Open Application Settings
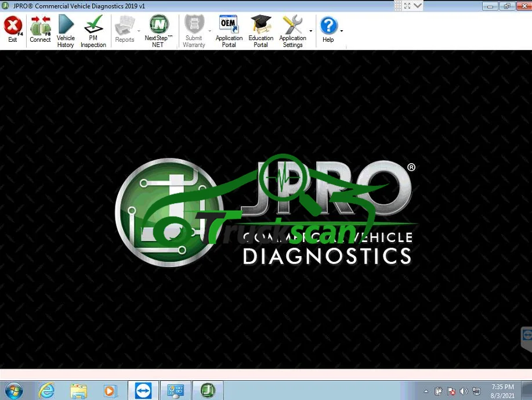 click(x=292, y=31)
